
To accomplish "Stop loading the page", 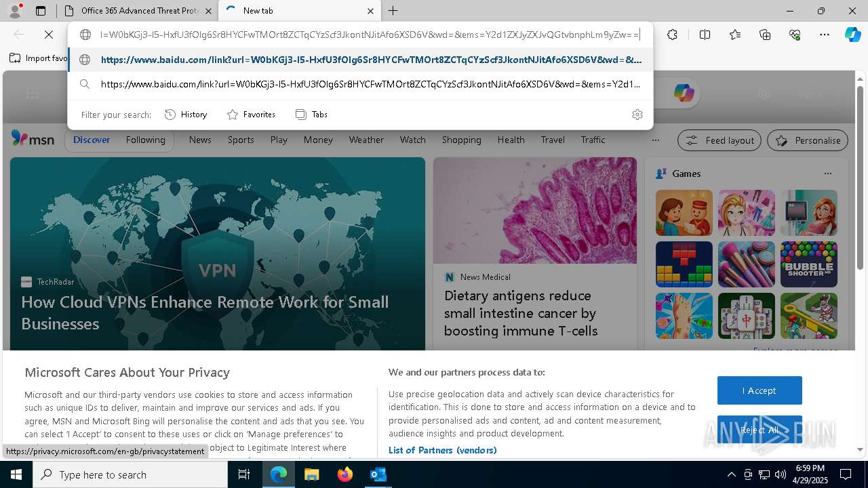I will 49,35.
